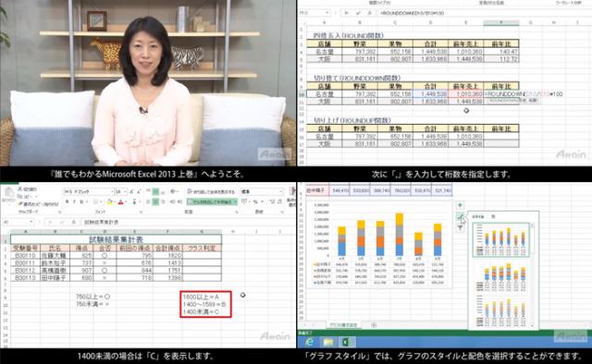592x364 pixels.
Task: Click the Cut command in the clipboard group
Action: click(28, 189)
